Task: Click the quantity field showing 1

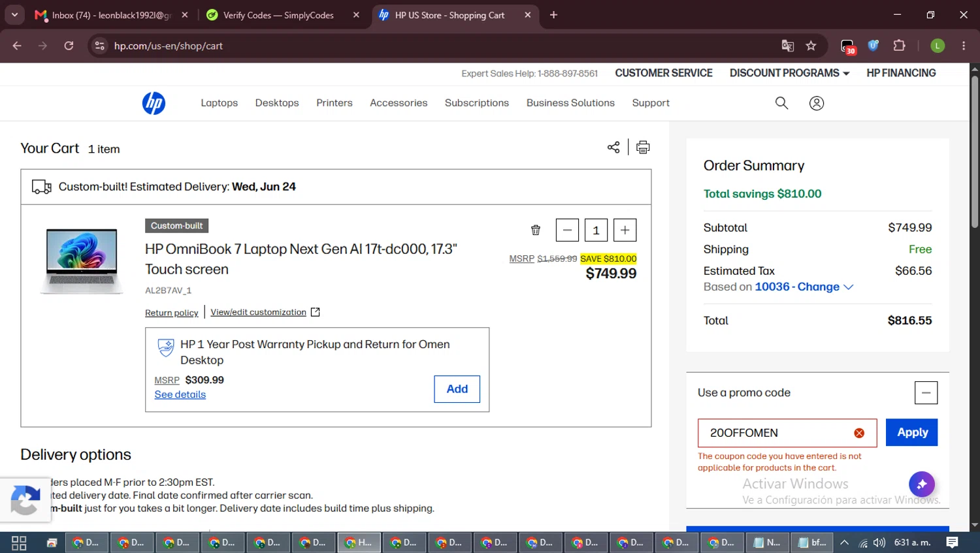Action: (x=596, y=230)
